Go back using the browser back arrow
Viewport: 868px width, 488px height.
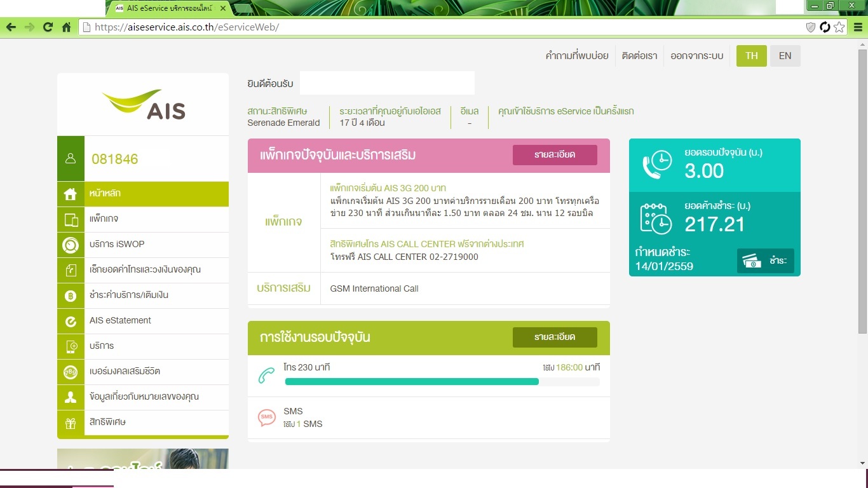11,27
